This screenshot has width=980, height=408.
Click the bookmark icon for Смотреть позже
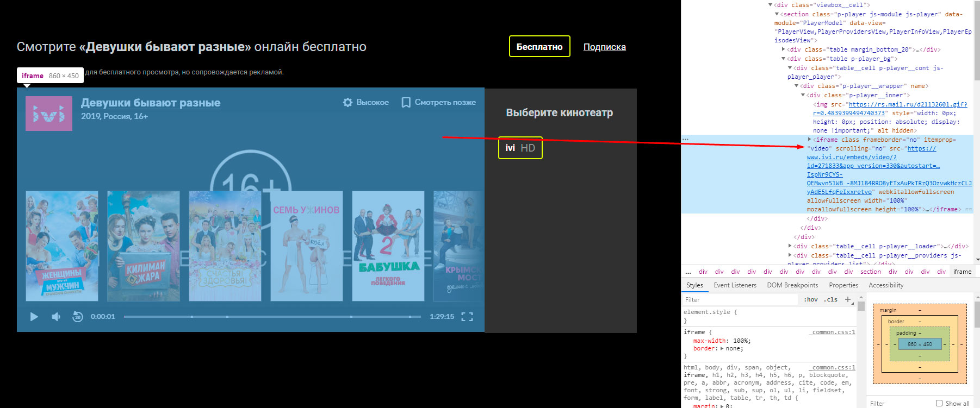[406, 102]
